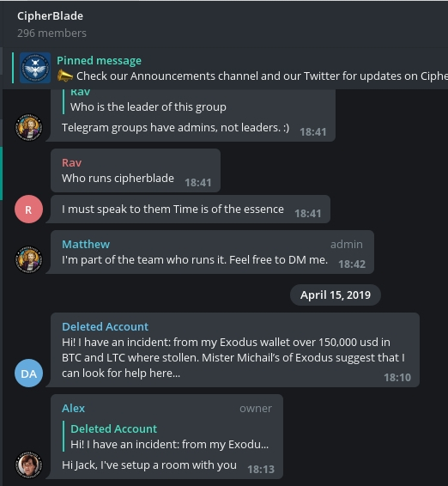
Task: Open Alex's profile avatar photo
Action: tap(28, 465)
